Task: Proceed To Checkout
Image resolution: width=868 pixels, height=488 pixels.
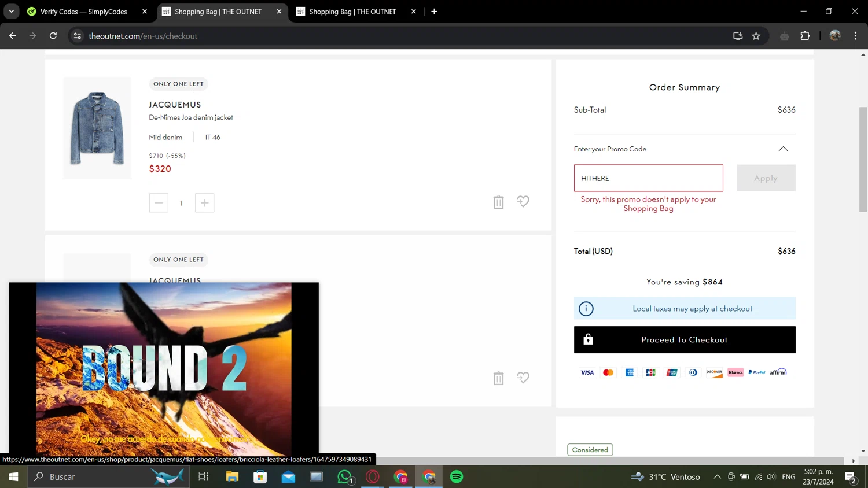Action: click(x=685, y=340)
